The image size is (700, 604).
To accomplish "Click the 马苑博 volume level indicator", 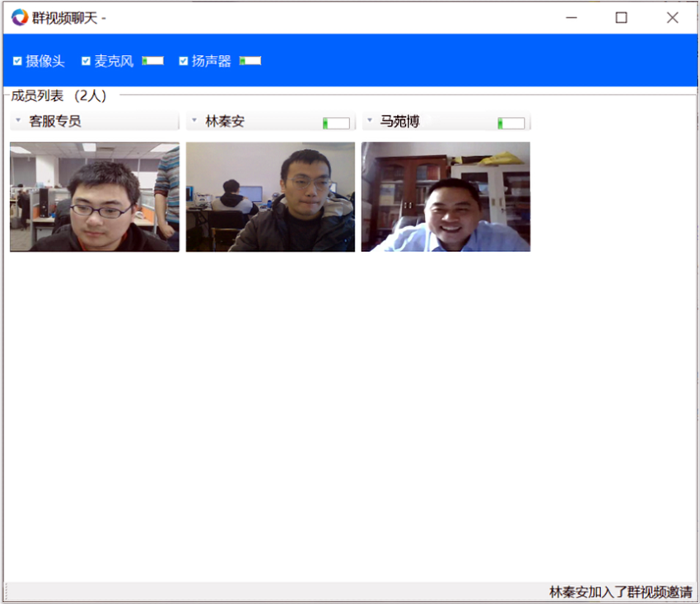I will coord(511,123).
